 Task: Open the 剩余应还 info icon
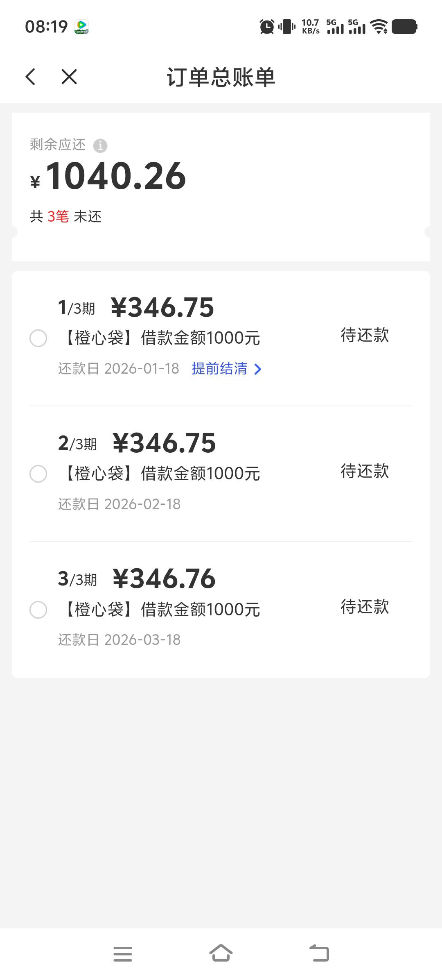(x=100, y=145)
